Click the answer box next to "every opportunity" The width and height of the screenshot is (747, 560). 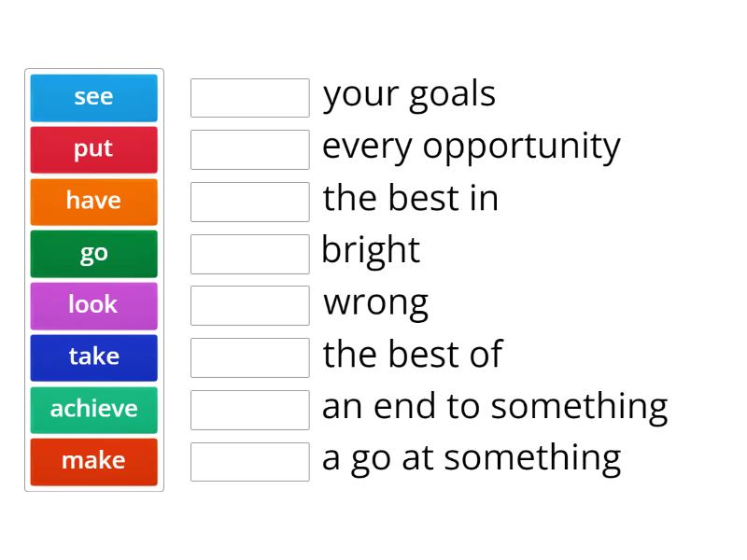point(249,148)
